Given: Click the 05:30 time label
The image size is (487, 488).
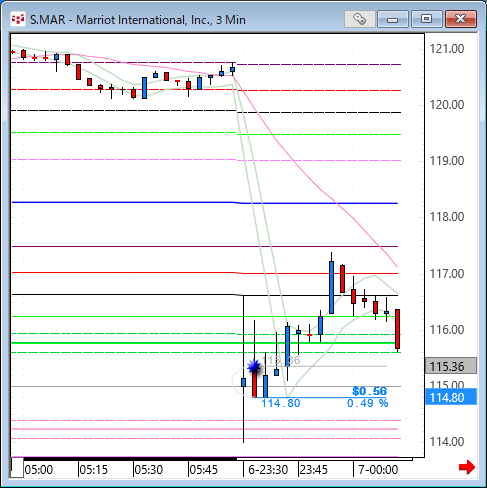Looking at the screenshot, I should [x=149, y=470].
